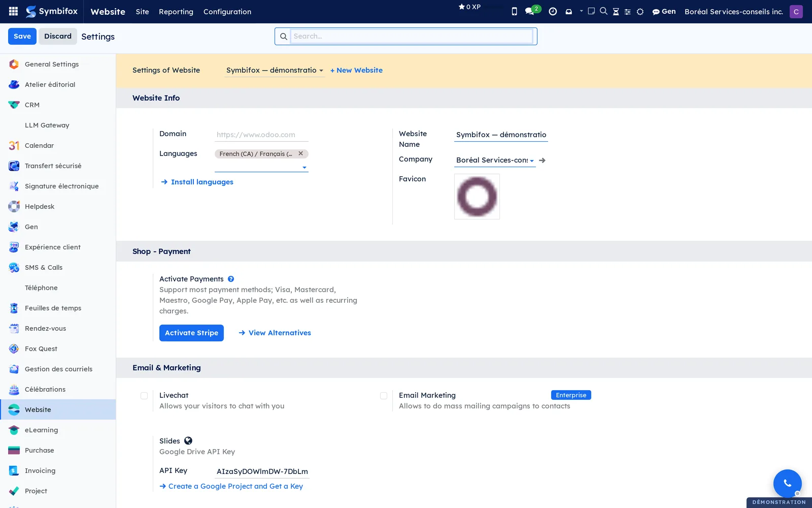
Task: Expand the Company dropdown
Action: pyautogui.click(x=495, y=160)
